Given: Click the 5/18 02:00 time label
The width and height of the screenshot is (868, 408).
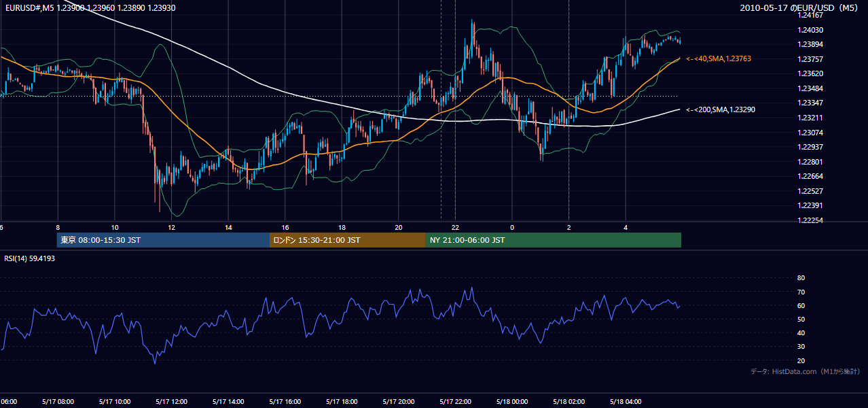Looking at the screenshot, I should pyautogui.click(x=569, y=401).
